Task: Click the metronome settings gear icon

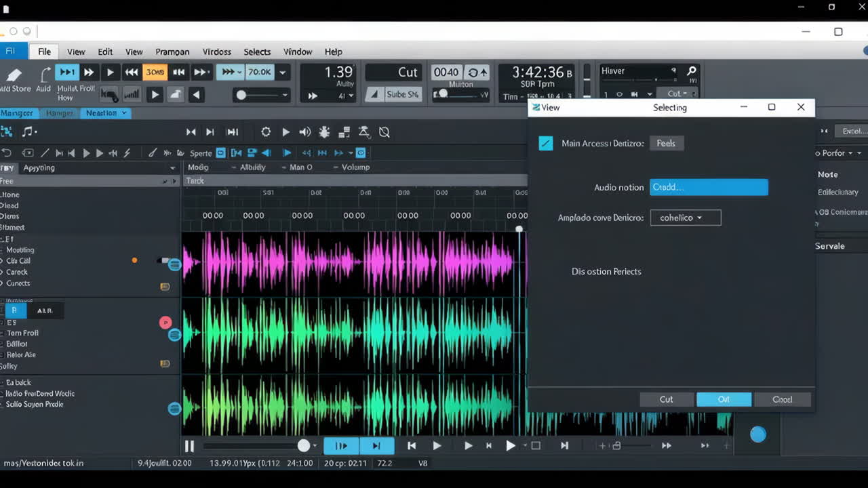Action: click(x=266, y=132)
